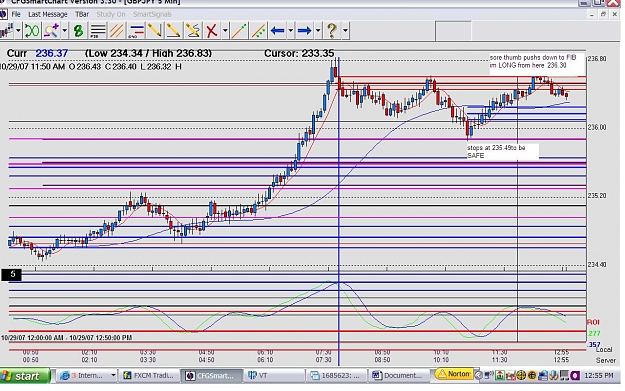Switch to 1685623 taskbar button
The image size is (625, 391).
pyautogui.click(x=336, y=375)
